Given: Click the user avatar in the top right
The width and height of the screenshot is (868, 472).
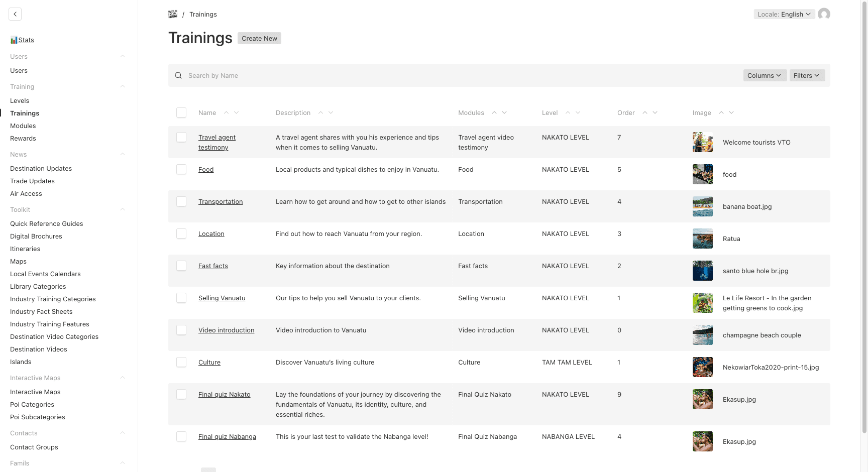Looking at the screenshot, I should 824,14.
